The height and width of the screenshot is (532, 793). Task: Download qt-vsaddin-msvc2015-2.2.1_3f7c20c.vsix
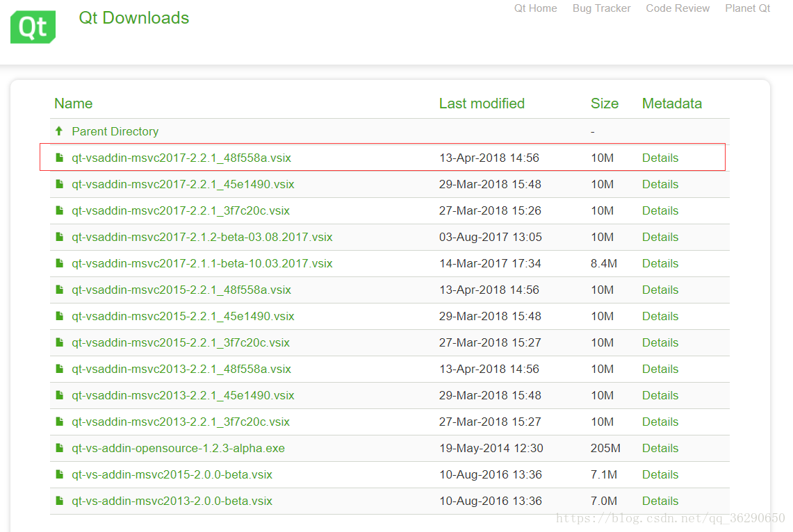point(181,342)
